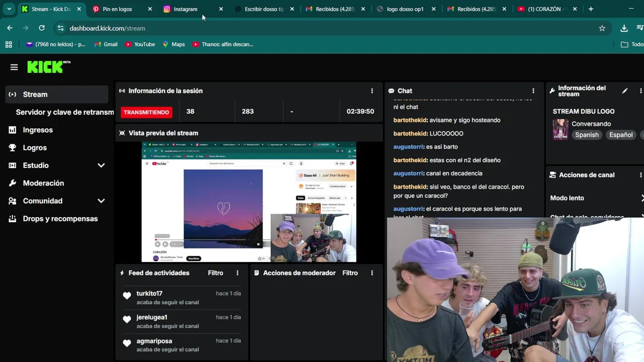
Task: Edit stream info with pencil icon
Action: [625, 91]
